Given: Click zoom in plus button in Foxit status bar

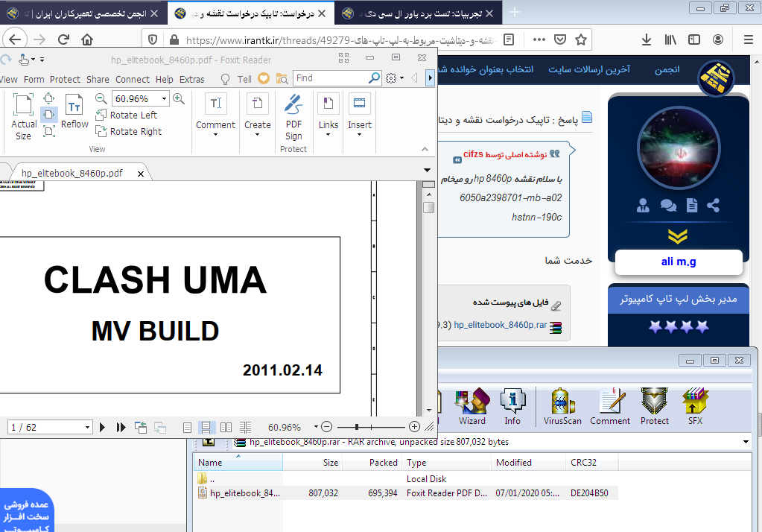Looking at the screenshot, I should coord(415,427).
